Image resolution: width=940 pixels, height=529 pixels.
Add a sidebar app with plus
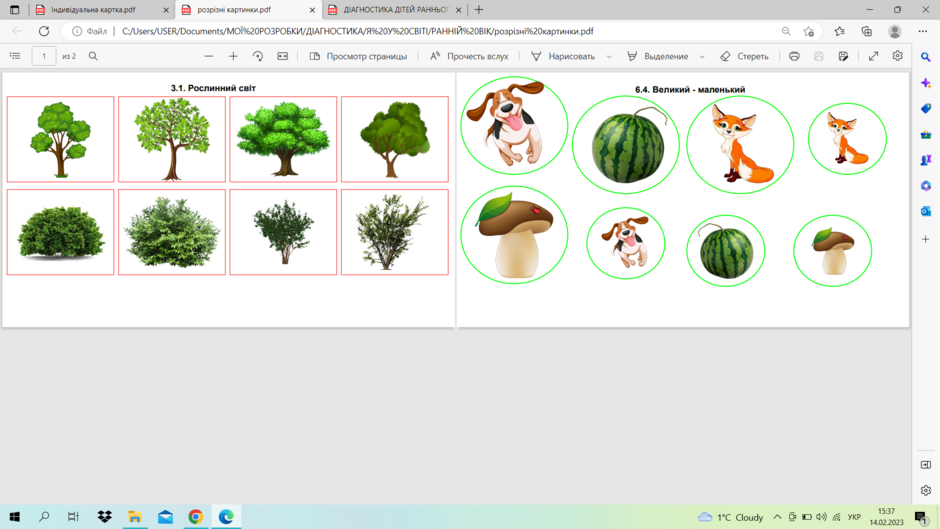[x=926, y=239]
